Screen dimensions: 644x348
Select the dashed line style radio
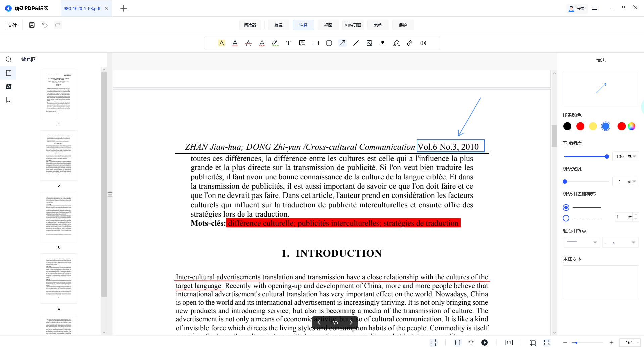tap(566, 218)
